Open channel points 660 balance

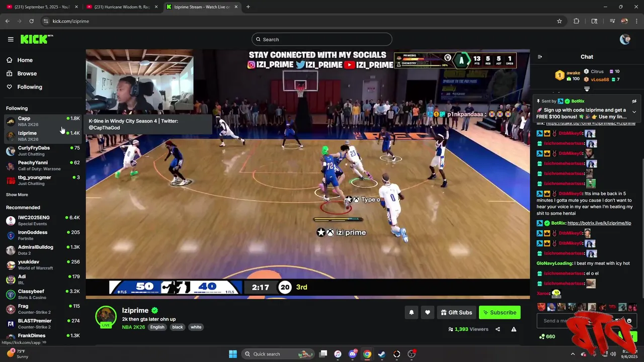point(547,336)
